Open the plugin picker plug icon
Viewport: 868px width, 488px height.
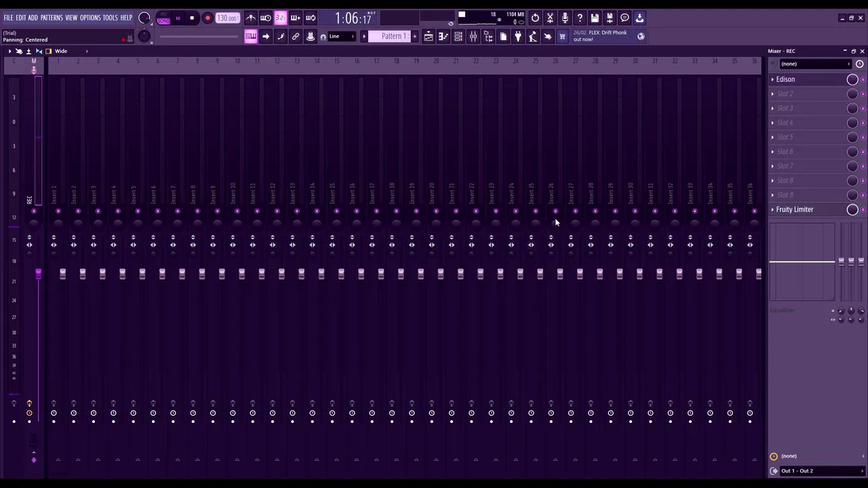[518, 37]
